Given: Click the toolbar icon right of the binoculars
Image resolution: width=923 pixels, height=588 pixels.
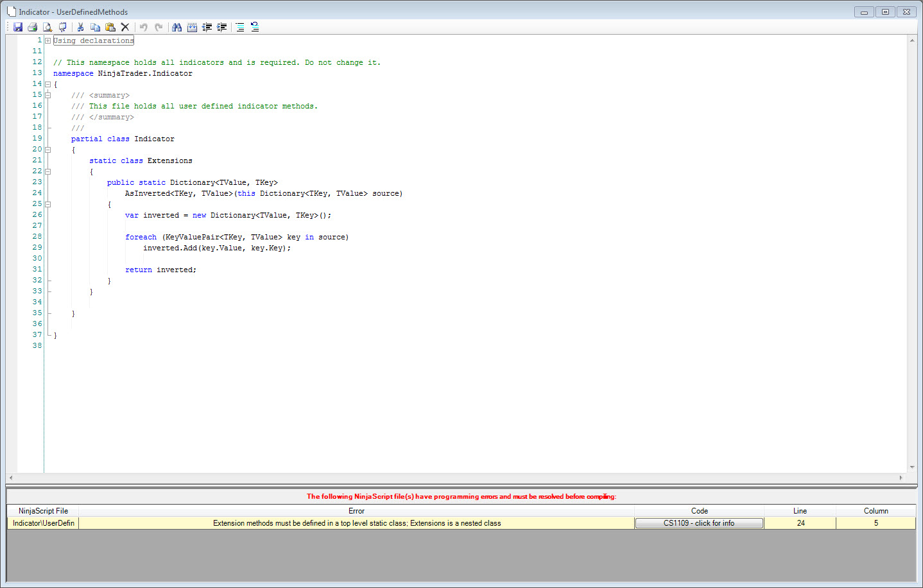Looking at the screenshot, I should (192, 27).
